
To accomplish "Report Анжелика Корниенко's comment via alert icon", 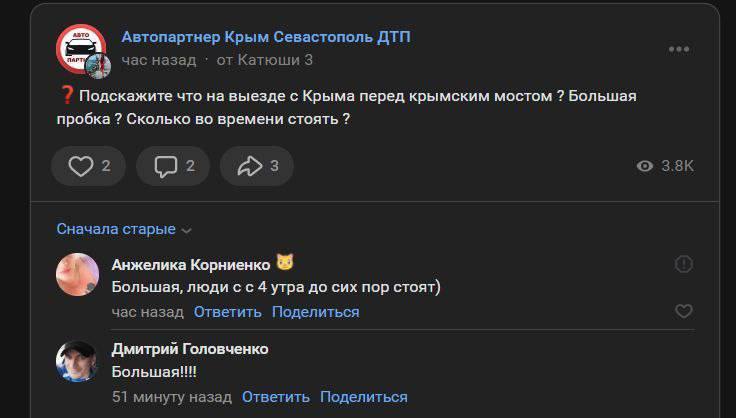I will 684,264.
